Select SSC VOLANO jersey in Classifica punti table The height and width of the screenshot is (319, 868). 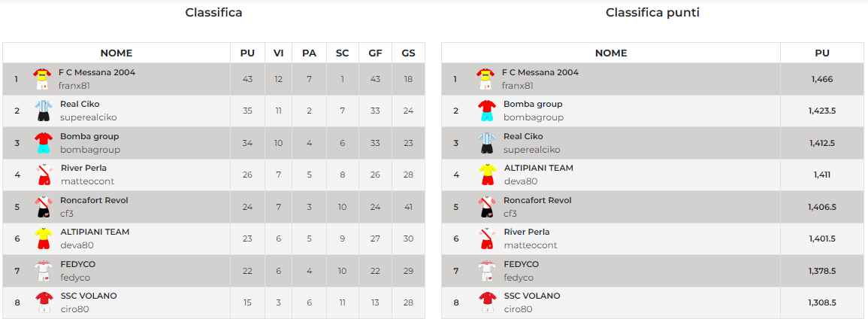pyautogui.click(x=486, y=302)
